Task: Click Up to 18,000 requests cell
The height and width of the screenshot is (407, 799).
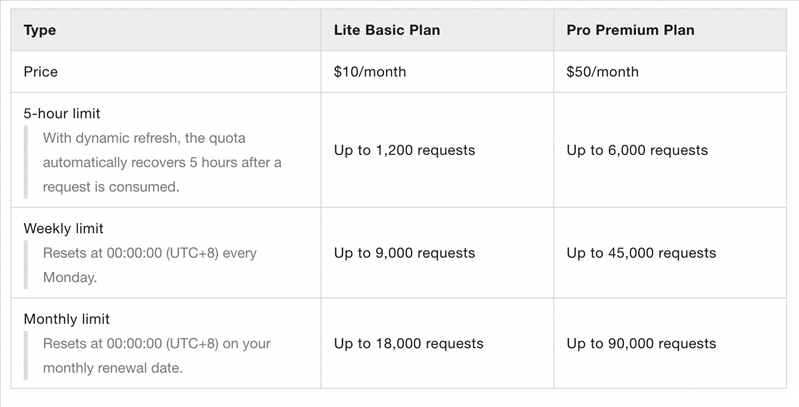Action: tap(408, 343)
